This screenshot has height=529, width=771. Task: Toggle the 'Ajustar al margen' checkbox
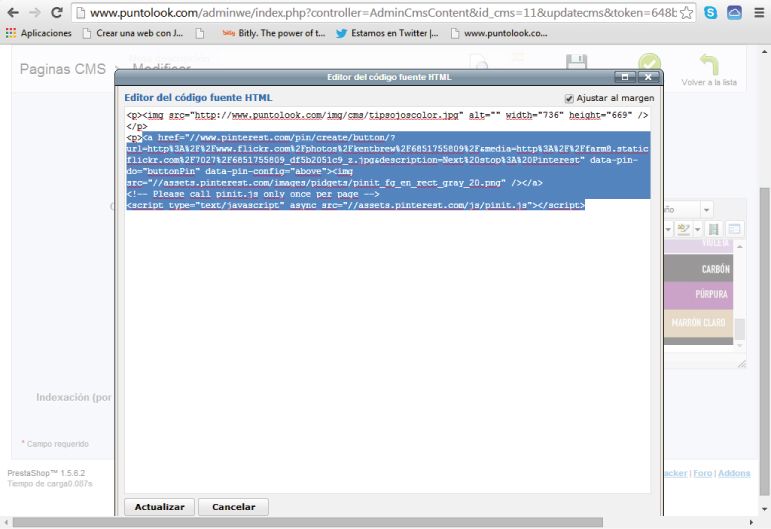[x=569, y=99]
